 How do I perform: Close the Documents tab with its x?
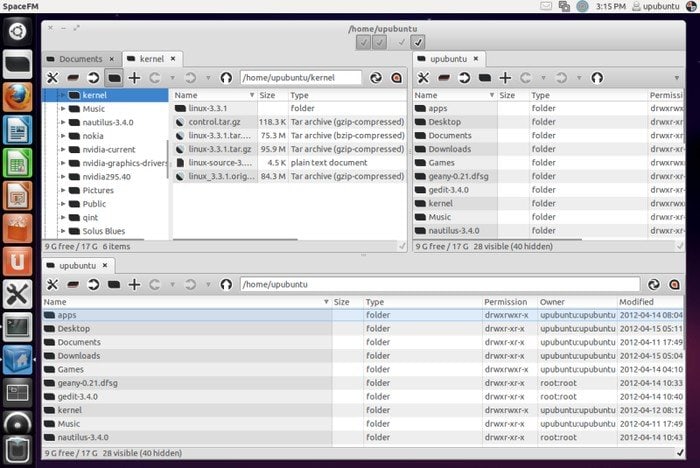pos(112,59)
